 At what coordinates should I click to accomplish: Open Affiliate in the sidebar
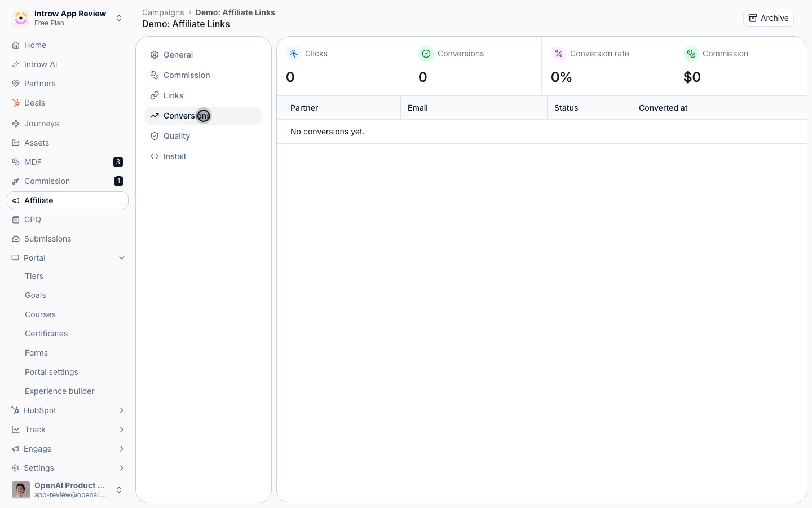tap(68, 200)
